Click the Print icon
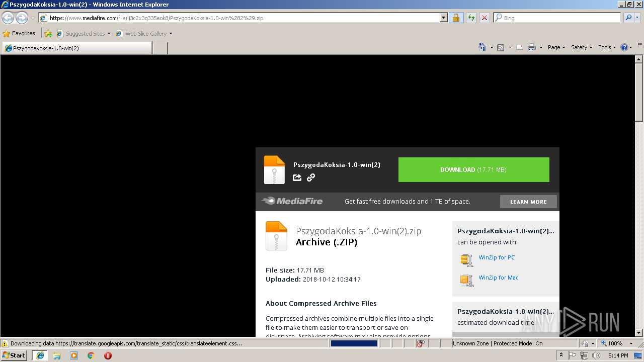The width and height of the screenshot is (644, 362). coord(532,47)
